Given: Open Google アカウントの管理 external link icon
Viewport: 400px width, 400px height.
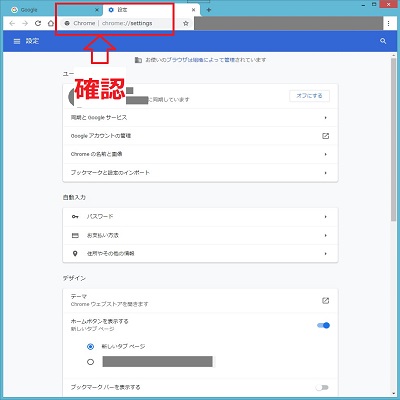Looking at the screenshot, I should (x=325, y=136).
